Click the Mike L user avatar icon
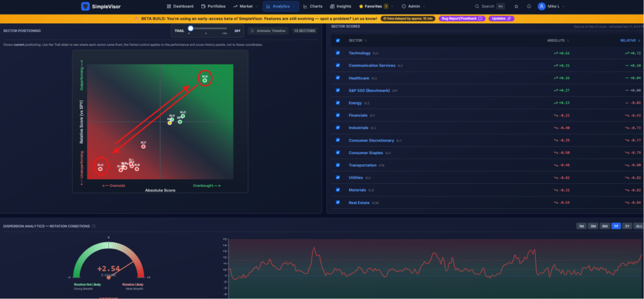The image size is (644, 299). click(541, 6)
